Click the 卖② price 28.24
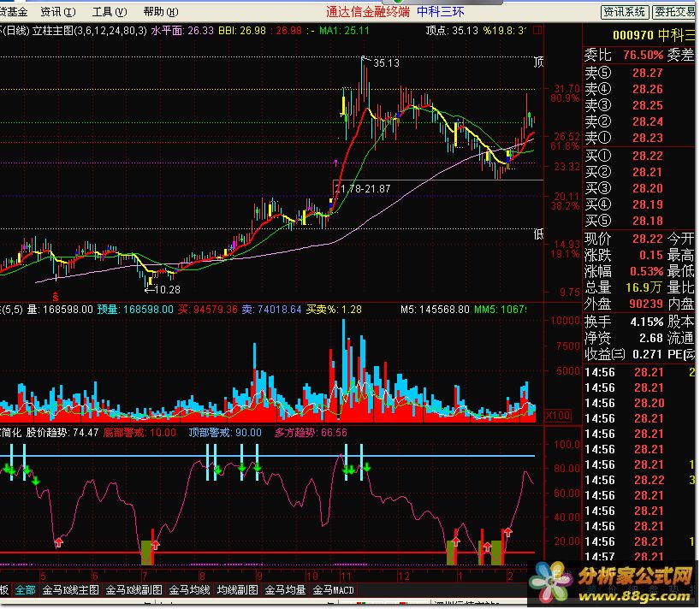 [648, 121]
